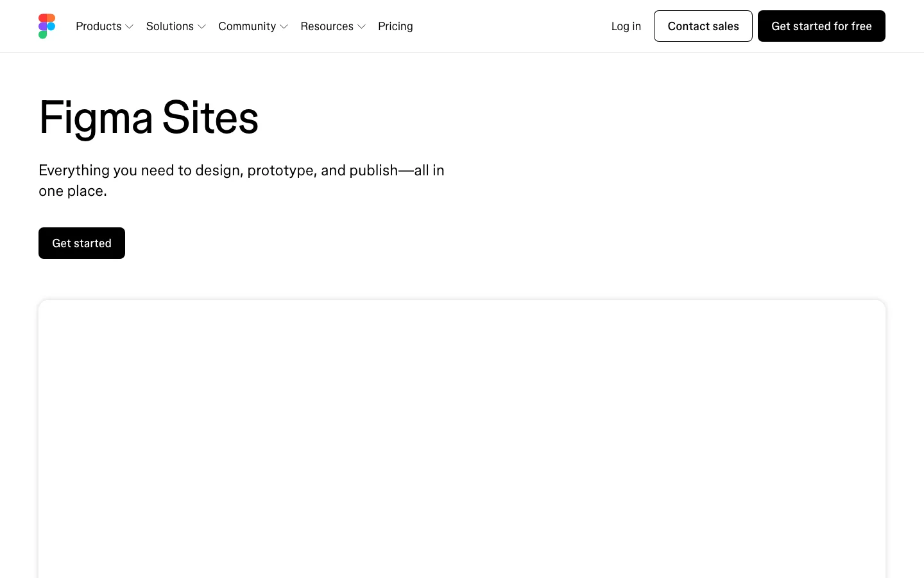Expand the Resources chevron arrow

361,27
